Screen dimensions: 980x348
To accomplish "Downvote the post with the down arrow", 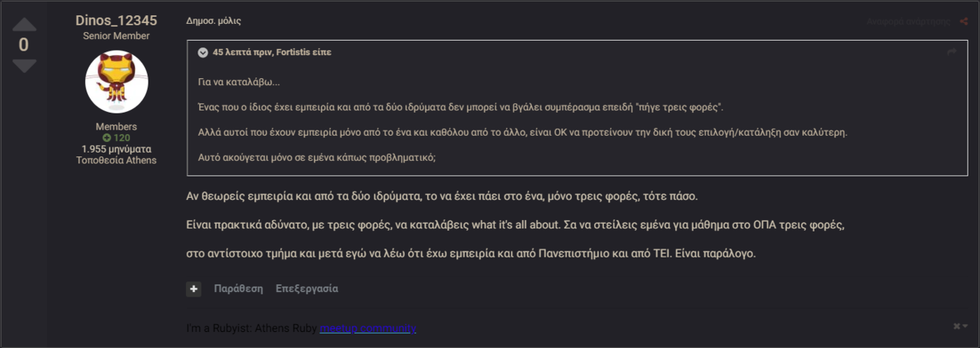I will coord(24,66).
